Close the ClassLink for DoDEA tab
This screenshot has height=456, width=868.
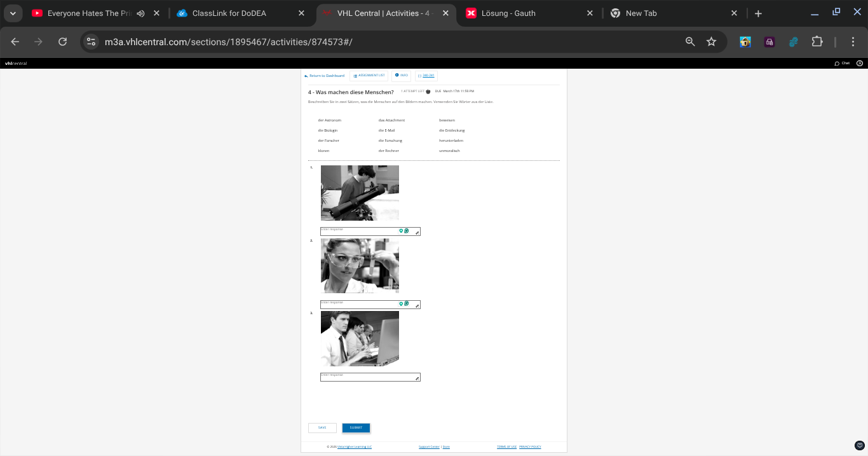[301, 13]
